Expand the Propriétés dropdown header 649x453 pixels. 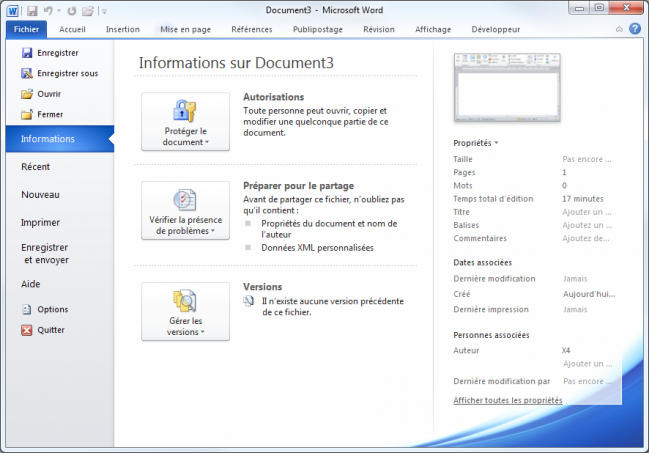(476, 143)
